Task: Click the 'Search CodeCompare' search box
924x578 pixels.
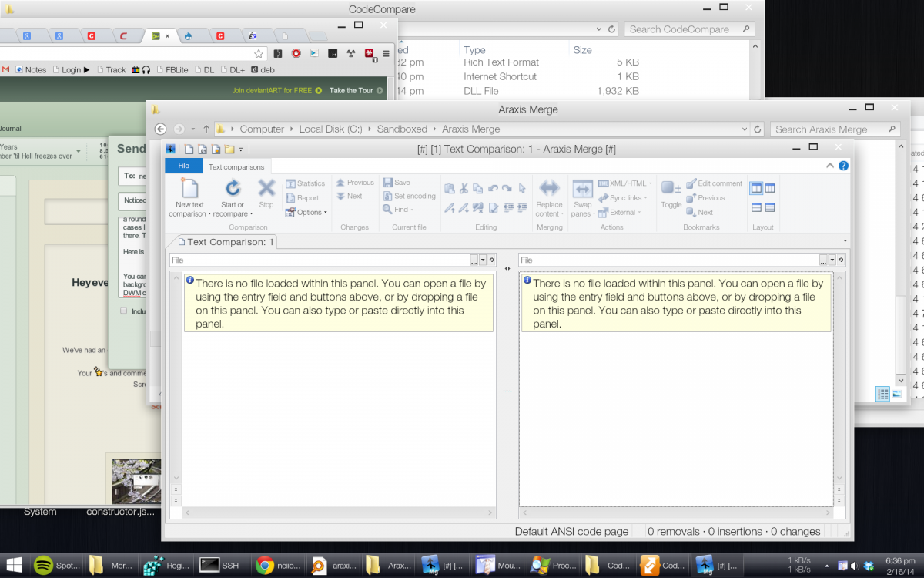Action: [x=688, y=29]
